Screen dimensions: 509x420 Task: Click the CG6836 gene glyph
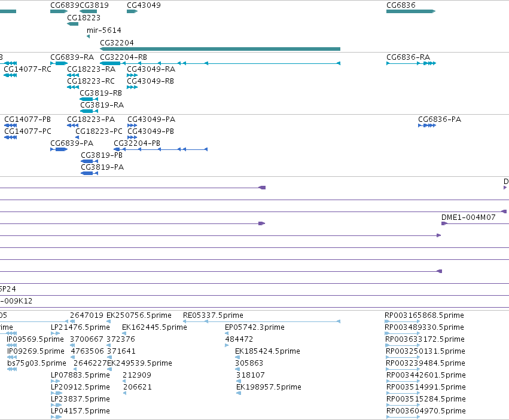[411, 11]
